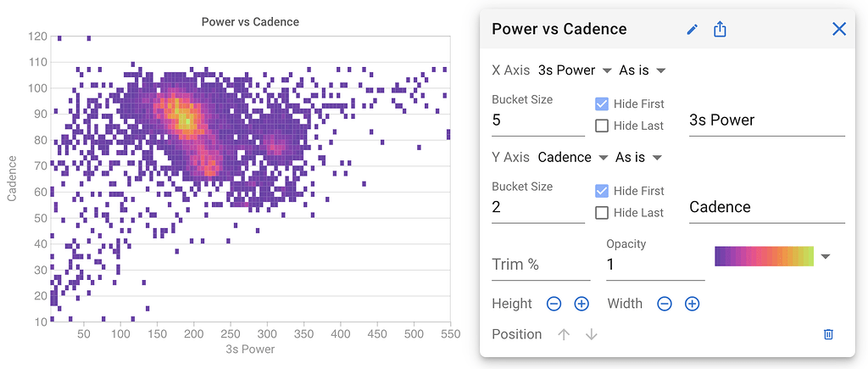The width and height of the screenshot is (868, 369).
Task: Open the Cadence Y Axis dropdown
Action: 572,158
